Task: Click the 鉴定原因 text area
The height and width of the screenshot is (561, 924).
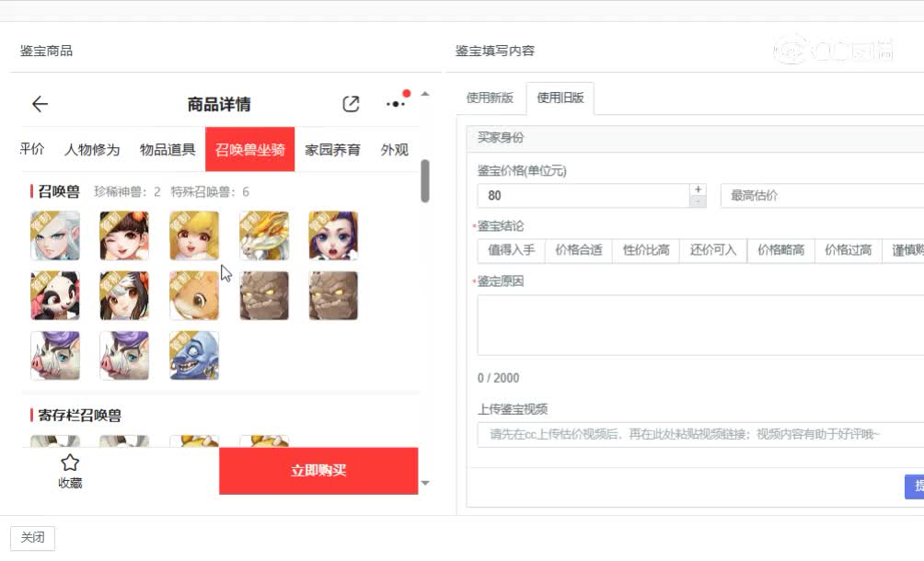Action: tap(700, 326)
